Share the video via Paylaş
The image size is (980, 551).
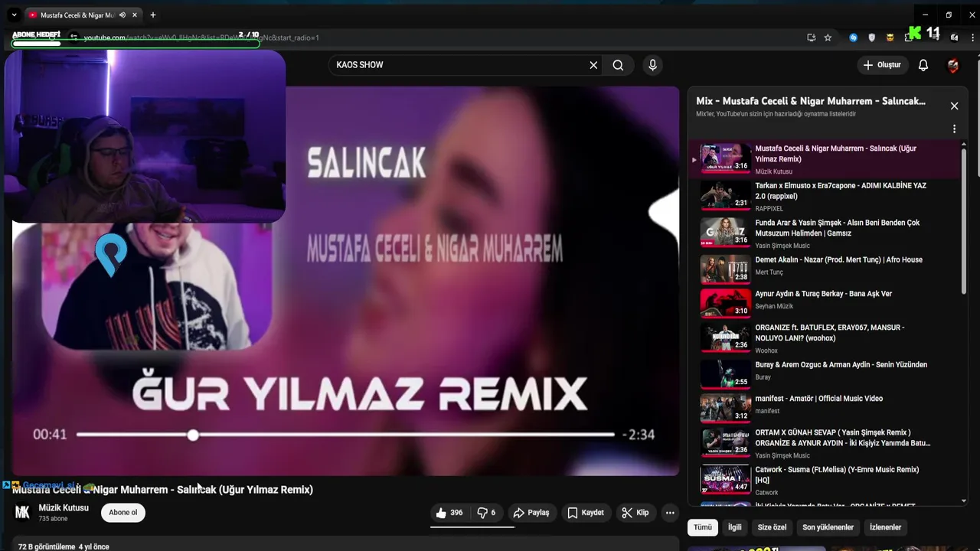(531, 513)
